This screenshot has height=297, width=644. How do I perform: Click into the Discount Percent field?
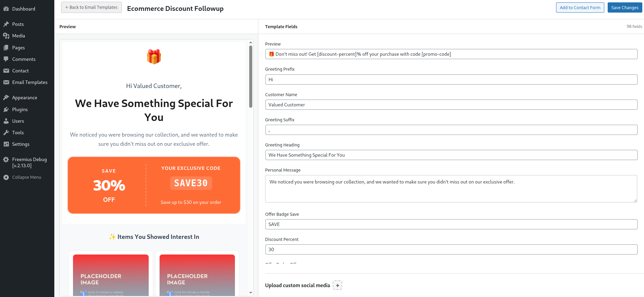(451, 249)
